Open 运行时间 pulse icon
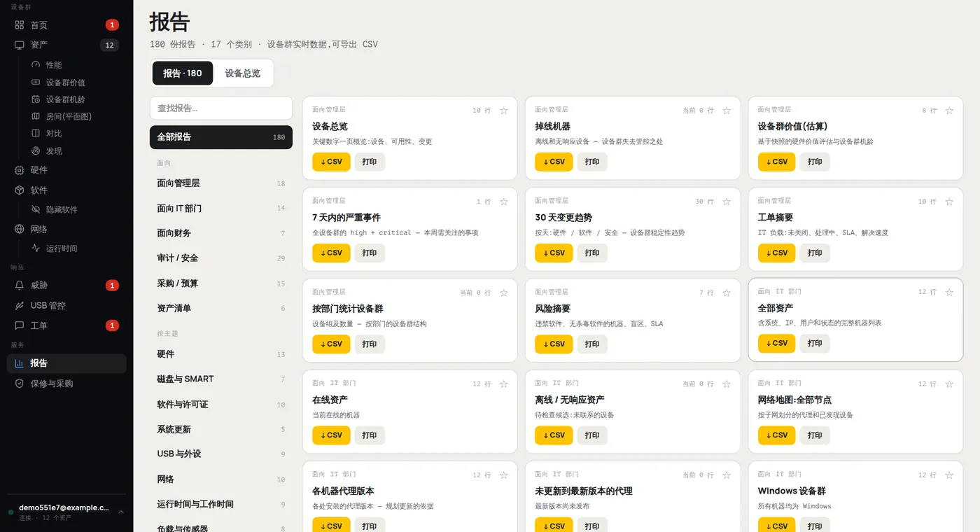980x532 pixels. [x=36, y=248]
